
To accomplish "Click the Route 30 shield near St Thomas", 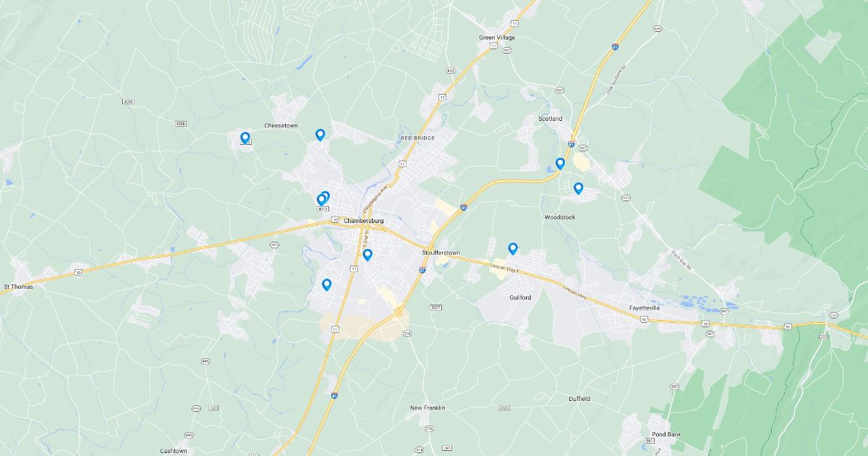I will [x=77, y=273].
